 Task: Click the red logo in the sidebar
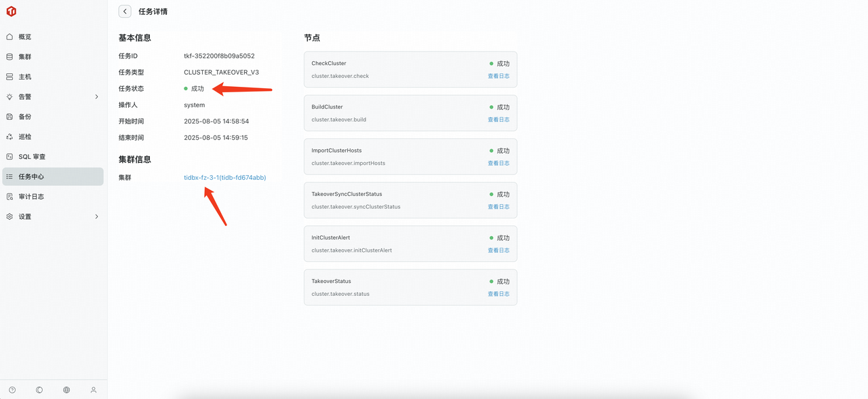(x=11, y=12)
